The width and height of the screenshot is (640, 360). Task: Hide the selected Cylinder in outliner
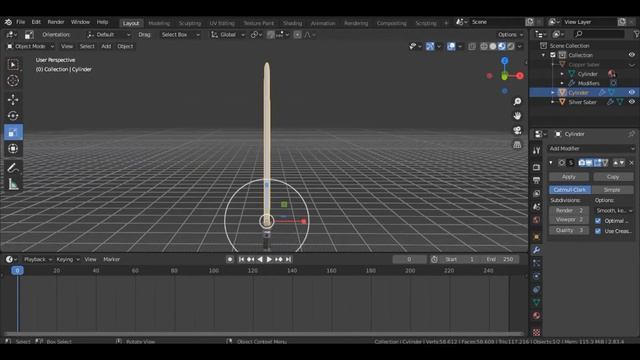pos(632,93)
